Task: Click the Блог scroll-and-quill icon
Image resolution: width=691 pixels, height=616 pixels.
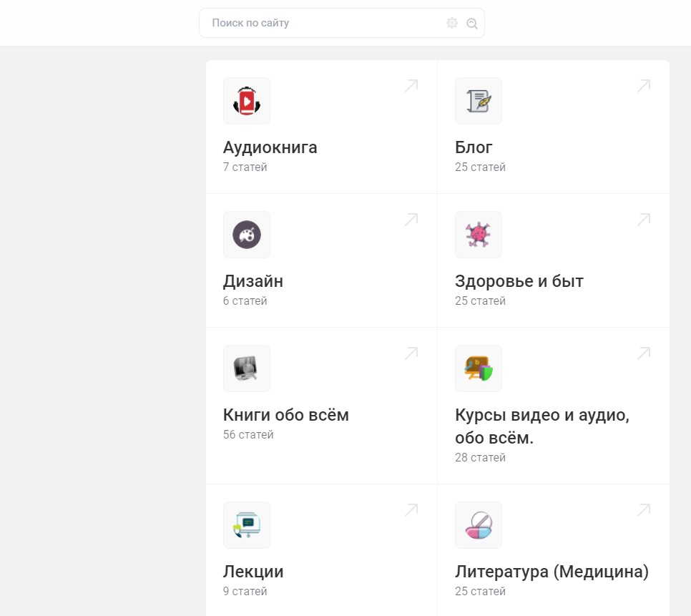Action: pos(478,101)
